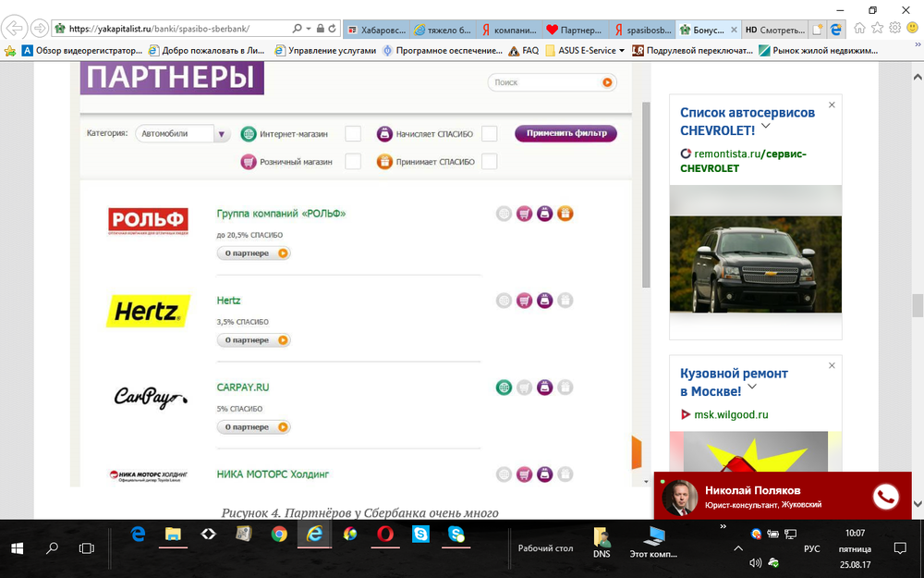Toggle the Принимает СПАСИБО checkbox
The width and height of the screenshot is (924, 578).
tap(489, 162)
